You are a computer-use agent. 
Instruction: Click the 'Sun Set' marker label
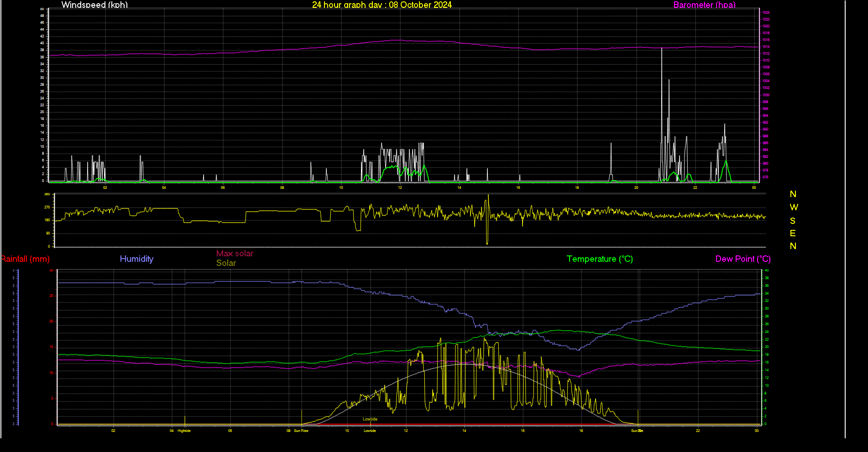(637, 431)
